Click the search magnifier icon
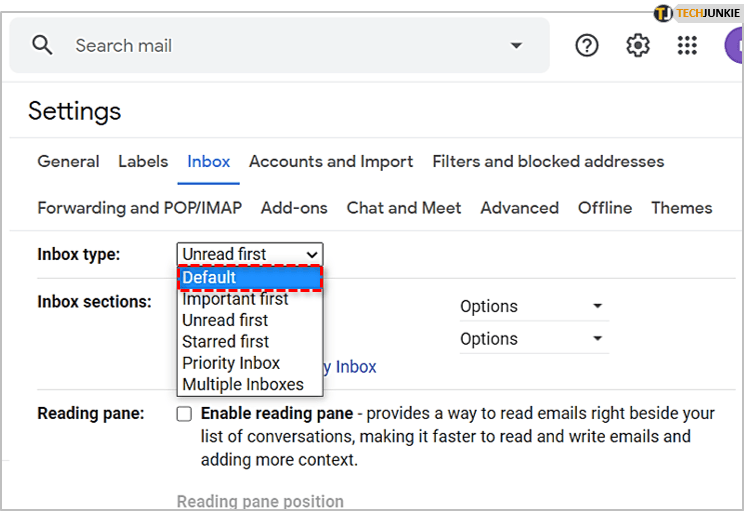 (42, 45)
